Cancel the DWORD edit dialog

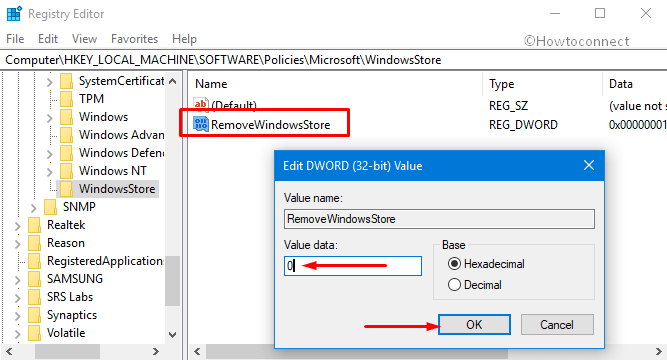pyautogui.click(x=557, y=325)
